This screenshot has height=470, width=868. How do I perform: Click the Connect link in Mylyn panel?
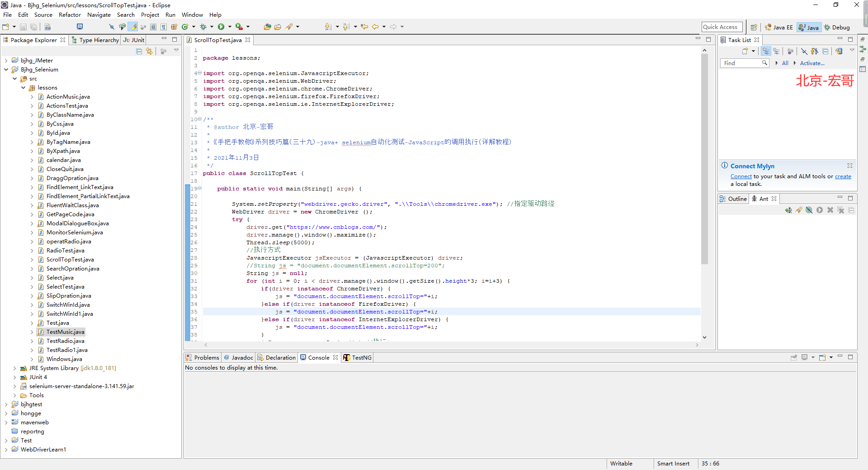pos(741,177)
